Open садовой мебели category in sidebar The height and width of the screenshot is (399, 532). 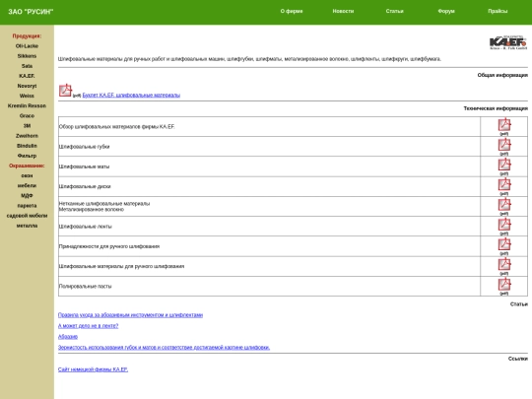coord(27,216)
